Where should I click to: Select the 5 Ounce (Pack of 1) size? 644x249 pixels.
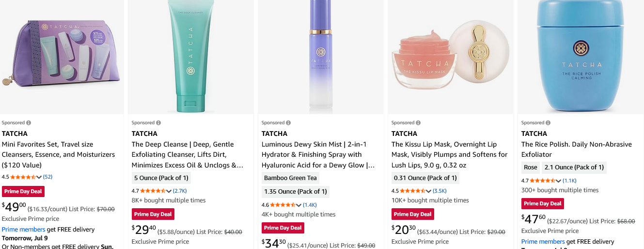pos(161,178)
